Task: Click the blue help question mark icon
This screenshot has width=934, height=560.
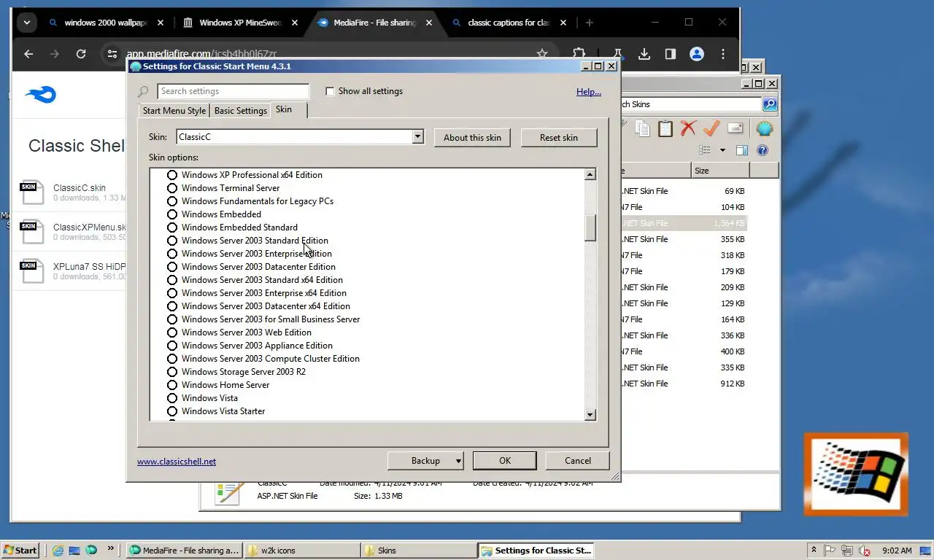Action: tap(763, 150)
